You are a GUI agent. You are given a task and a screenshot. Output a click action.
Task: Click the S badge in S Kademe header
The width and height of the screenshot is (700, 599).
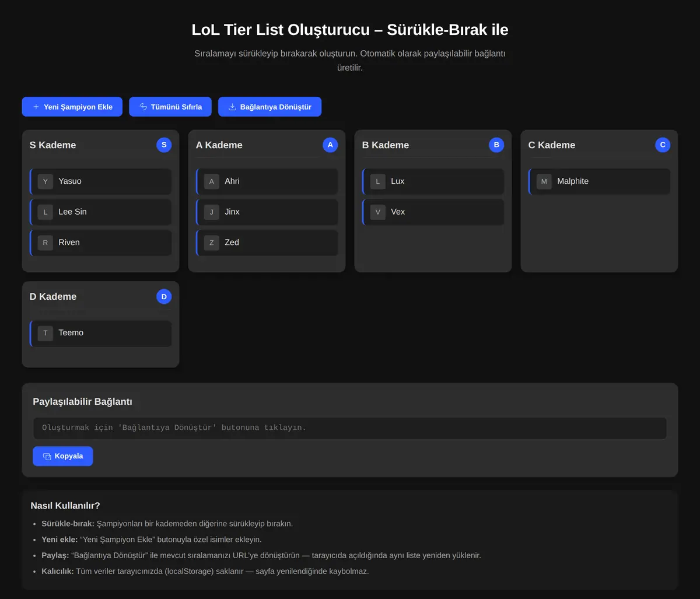click(x=164, y=145)
